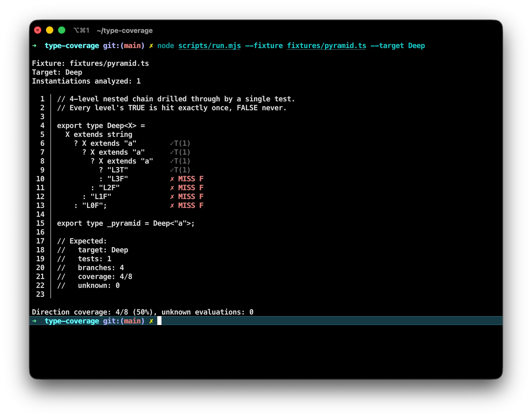This screenshot has width=532, height=418.
Task: Click the red ✗ MISS F marker for "L3F"
Action: pyautogui.click(x=187, y=179)
